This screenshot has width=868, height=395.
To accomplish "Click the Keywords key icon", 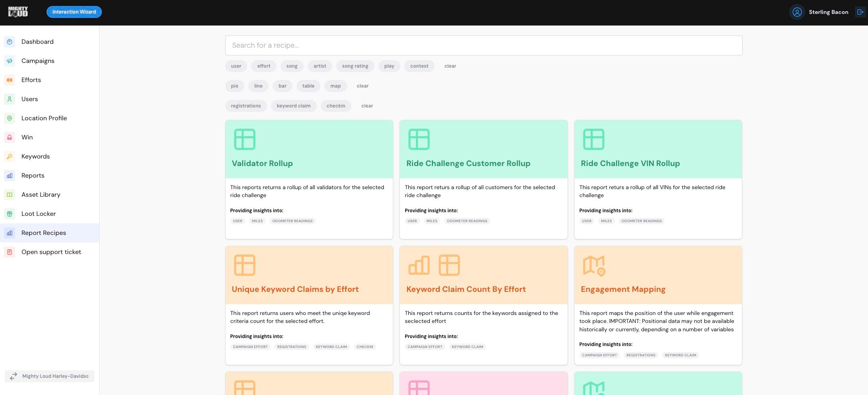I will point(10,156).
